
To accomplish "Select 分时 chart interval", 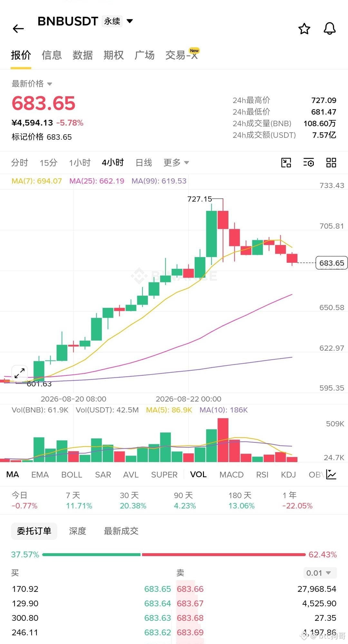I will tap(20, 163).
